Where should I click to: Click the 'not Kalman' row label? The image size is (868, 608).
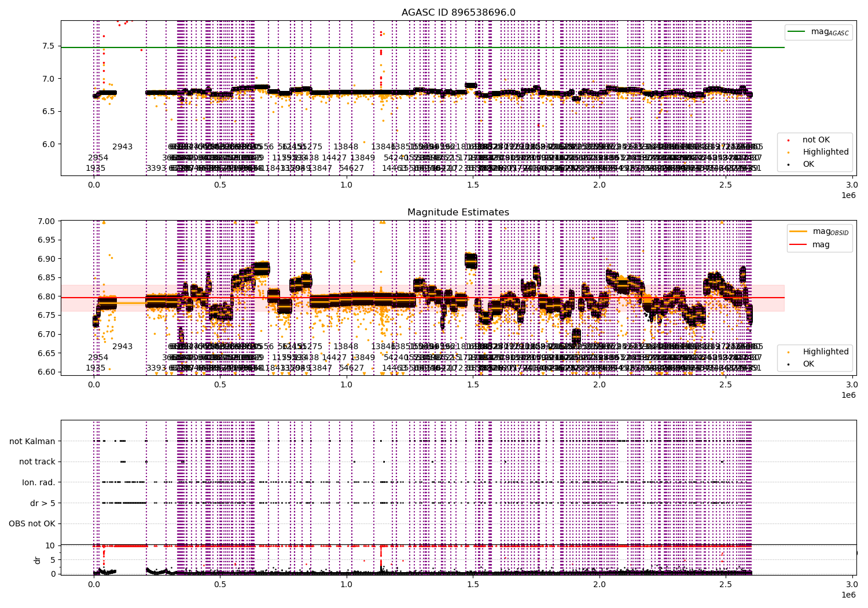click(x=32, y=441)
